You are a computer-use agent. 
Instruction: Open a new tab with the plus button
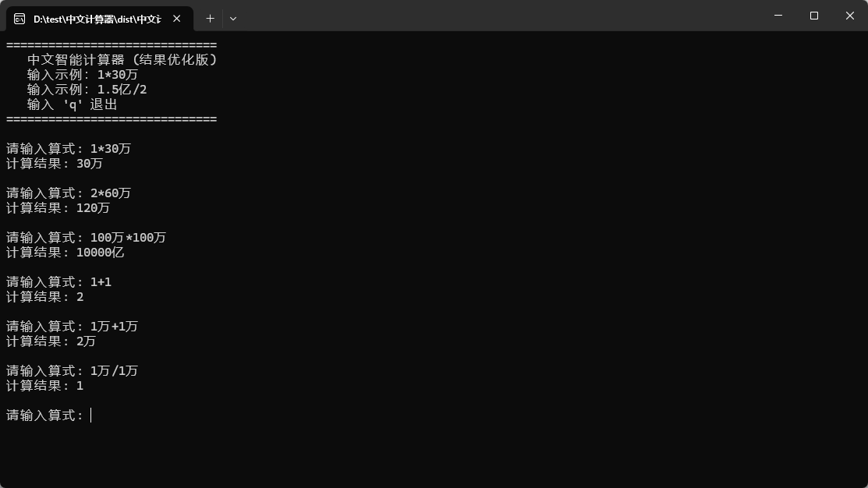210,18
